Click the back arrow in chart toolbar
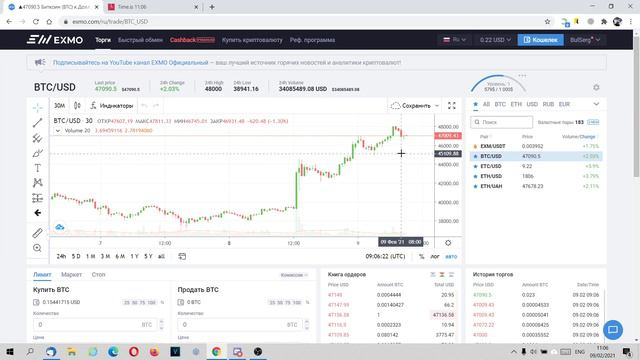Viewport: 640px width, 360px height. pos(38,213)
